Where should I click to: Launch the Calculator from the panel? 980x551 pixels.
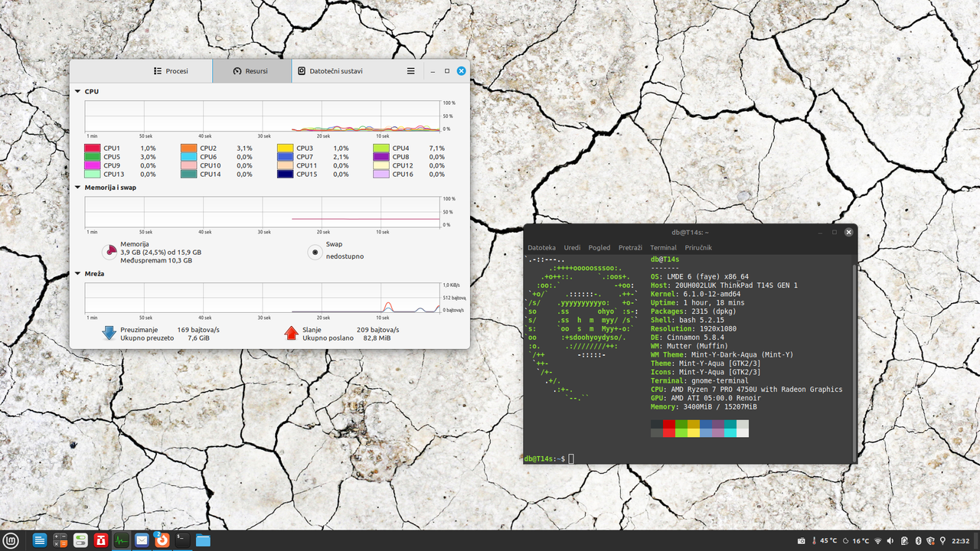coord(60,540)
